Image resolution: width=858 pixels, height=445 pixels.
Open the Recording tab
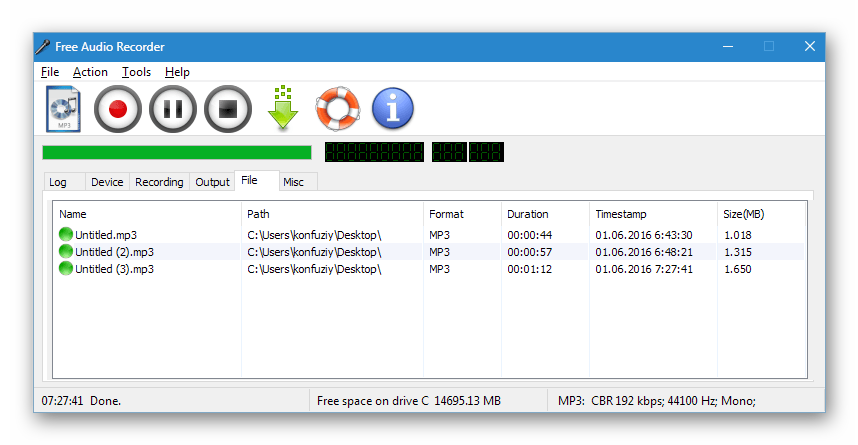[159, 182]
